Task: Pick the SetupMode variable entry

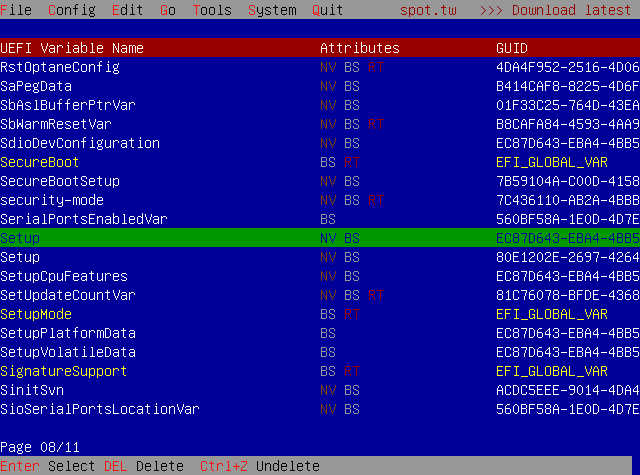Action: coord(36,314)
